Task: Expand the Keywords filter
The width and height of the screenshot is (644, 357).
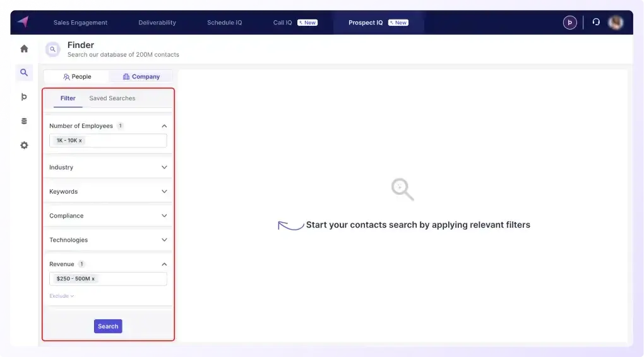Action: 164,192
